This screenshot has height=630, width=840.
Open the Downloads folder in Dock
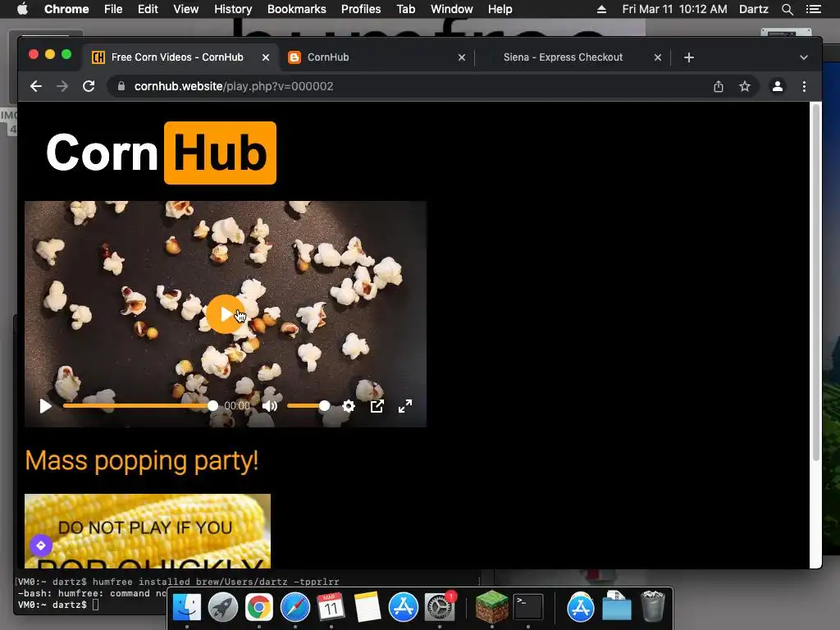617,606
